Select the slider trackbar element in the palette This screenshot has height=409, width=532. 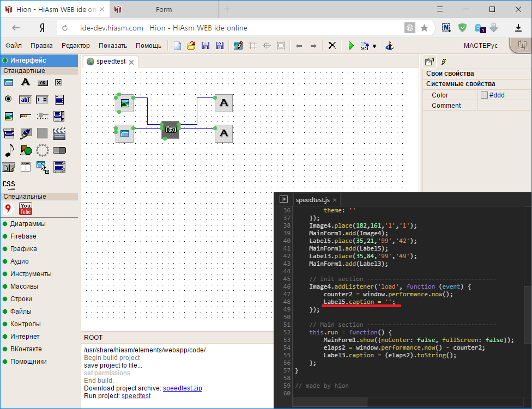tap(43, 117)
